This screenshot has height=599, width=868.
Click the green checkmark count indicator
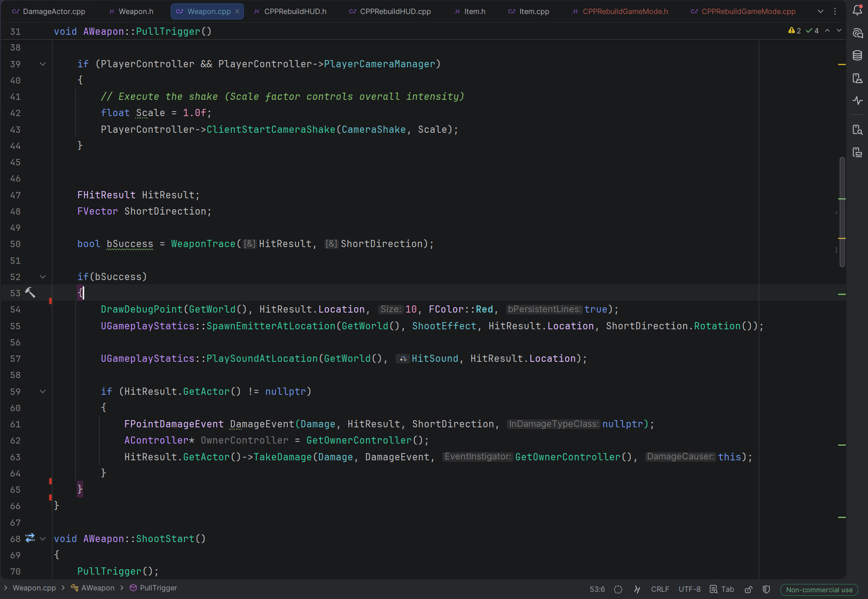(812, 31)
